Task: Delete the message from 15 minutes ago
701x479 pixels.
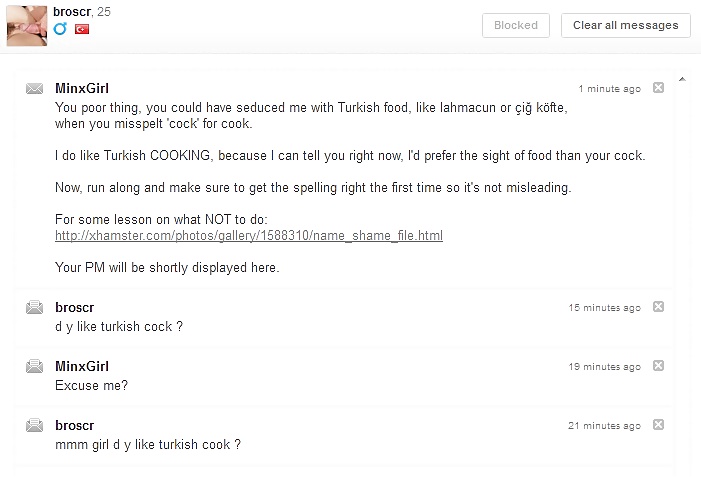Action: pos(658,307)
